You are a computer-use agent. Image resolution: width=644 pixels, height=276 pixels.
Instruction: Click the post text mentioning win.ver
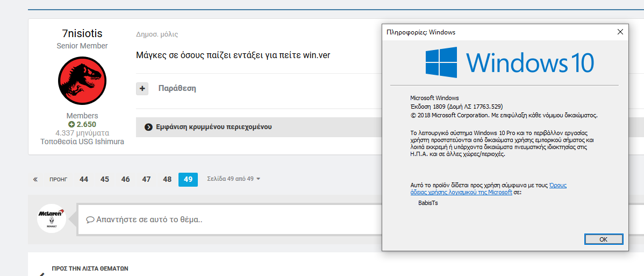[233, 55]
